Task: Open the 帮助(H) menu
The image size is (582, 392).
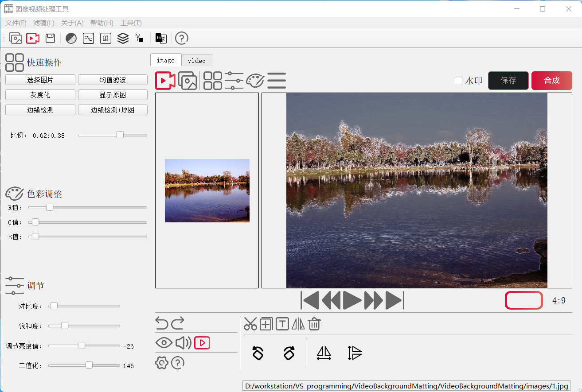Action: pyautogui.click(x=102, y=23)
